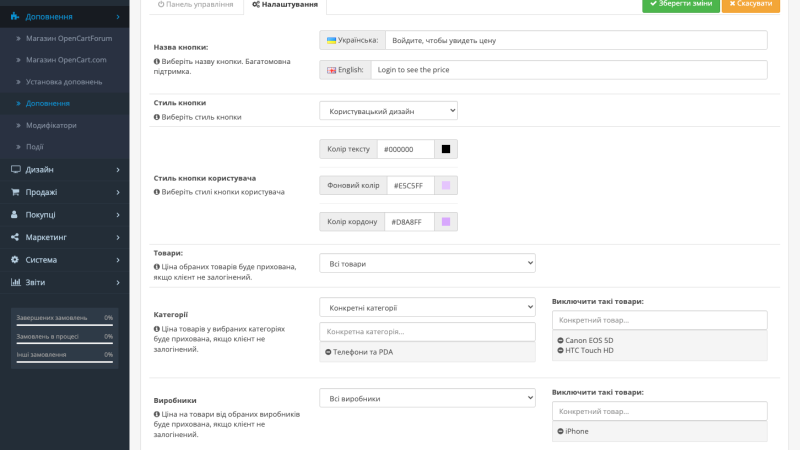
Task: Expand the Покупці sidebar menu
Action: click(64, 215)
